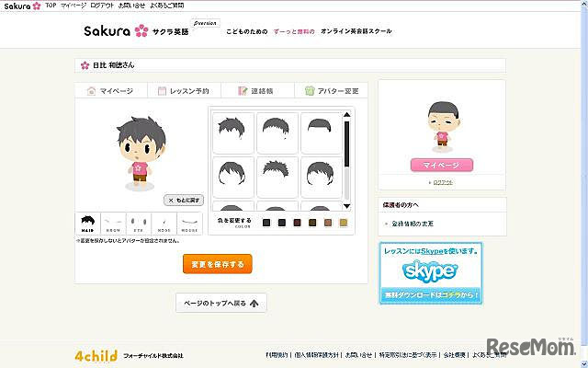Pick the top-row middle hairstyle
Viewport: 588px width, 368px height.
[x=277, y=132]
